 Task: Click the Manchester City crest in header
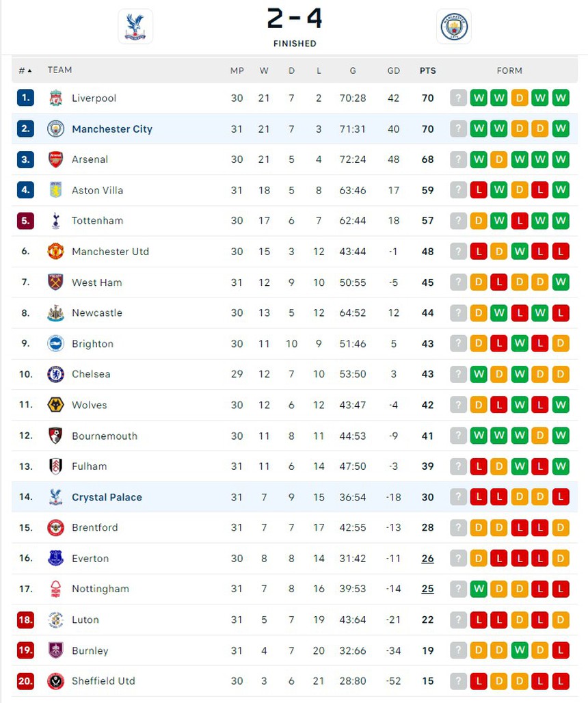[454, 27]
